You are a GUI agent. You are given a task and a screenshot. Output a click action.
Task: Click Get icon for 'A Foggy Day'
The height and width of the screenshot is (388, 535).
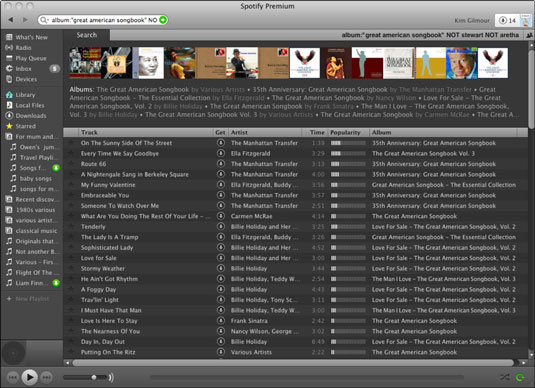tap(221, 289)
